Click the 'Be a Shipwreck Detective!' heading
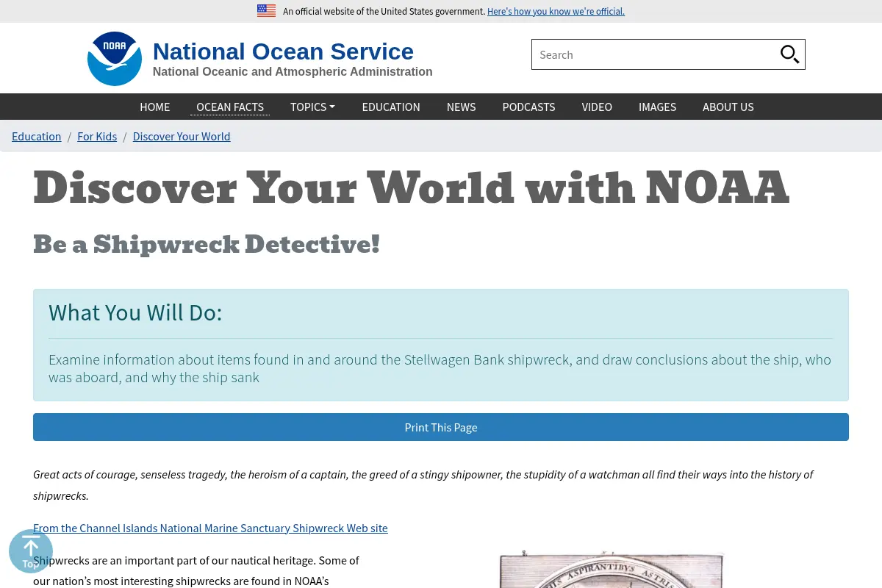This screenshot has width=882, height=588. click(x=207, y=244)
